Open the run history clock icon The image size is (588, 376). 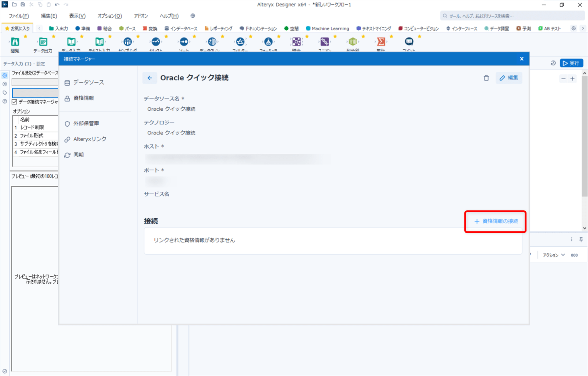(x=553, y=63)
